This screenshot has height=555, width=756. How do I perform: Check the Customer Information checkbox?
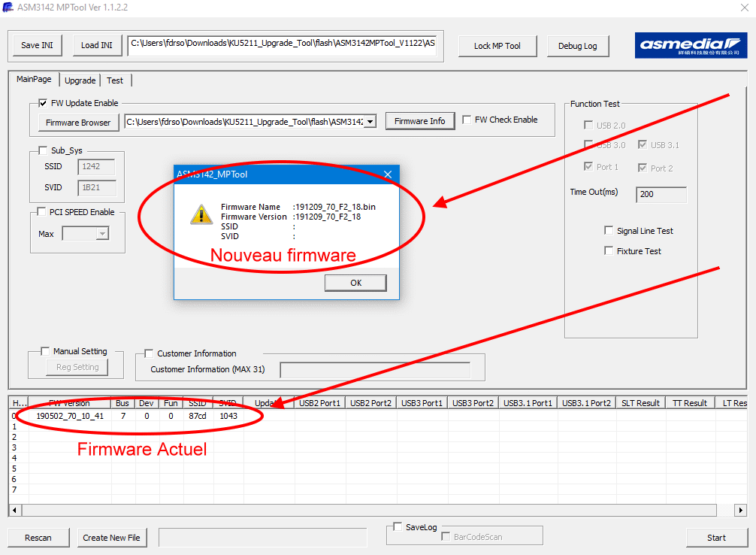(x=149, y=353)
